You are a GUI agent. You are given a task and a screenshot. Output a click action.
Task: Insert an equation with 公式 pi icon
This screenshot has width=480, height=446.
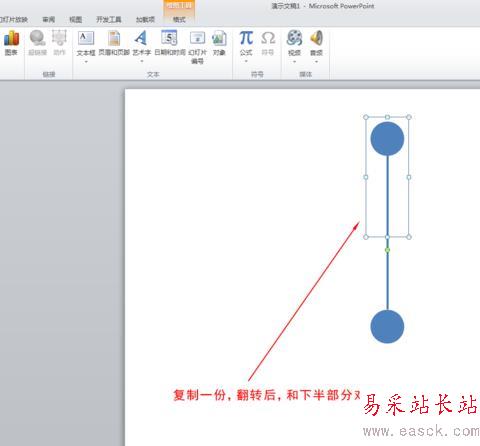point(246,38)
